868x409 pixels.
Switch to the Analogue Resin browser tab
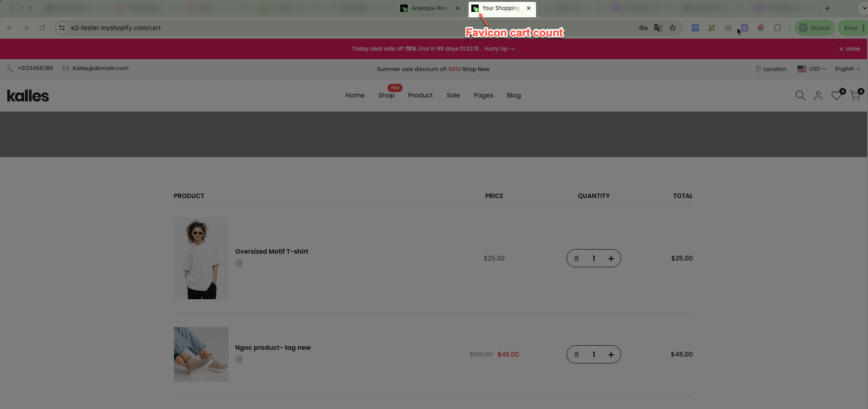point(429,8)
